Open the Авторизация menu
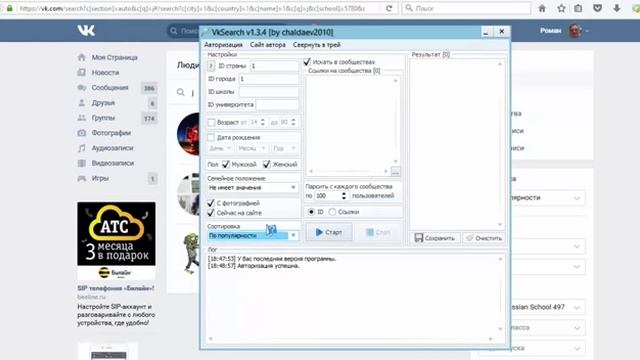The image size is (640, 360). coord(223,45)
